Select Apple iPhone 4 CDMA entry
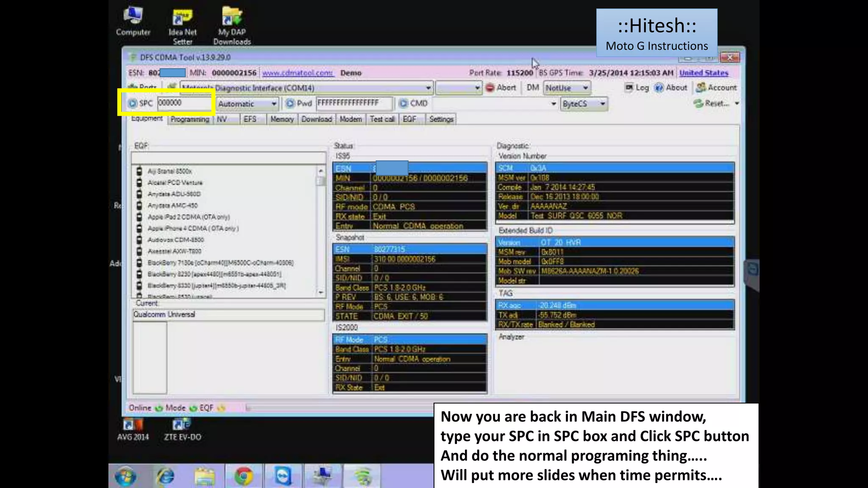Viewport: 868px width, 488px height. 193,228
